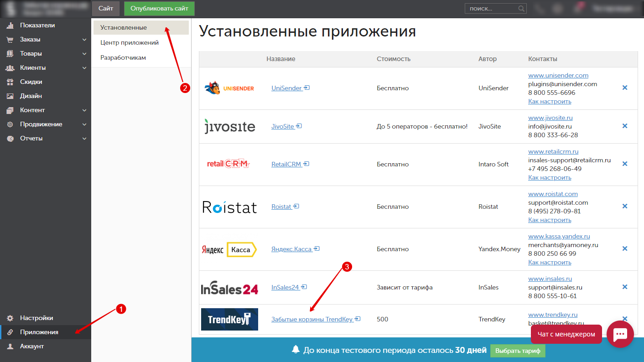Image resolution: width=644 pixels, height=362 pixels.
Task: Expand the Заказы menu chevron
Action: [x=84, y=40]
